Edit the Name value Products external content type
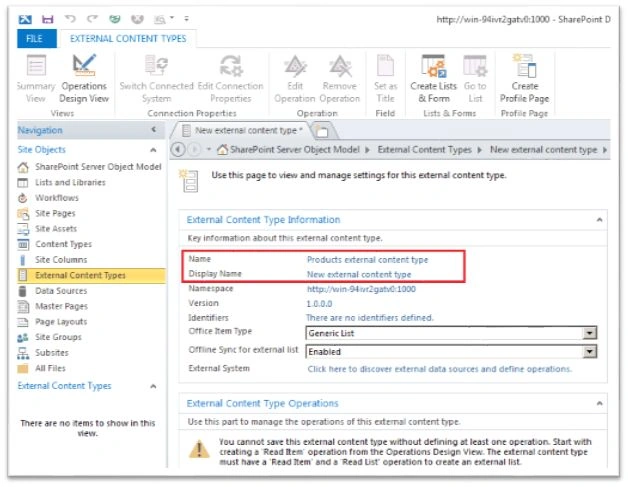This screenshot has height=487, width=628. pyautogui.click(x=367, y=260)
